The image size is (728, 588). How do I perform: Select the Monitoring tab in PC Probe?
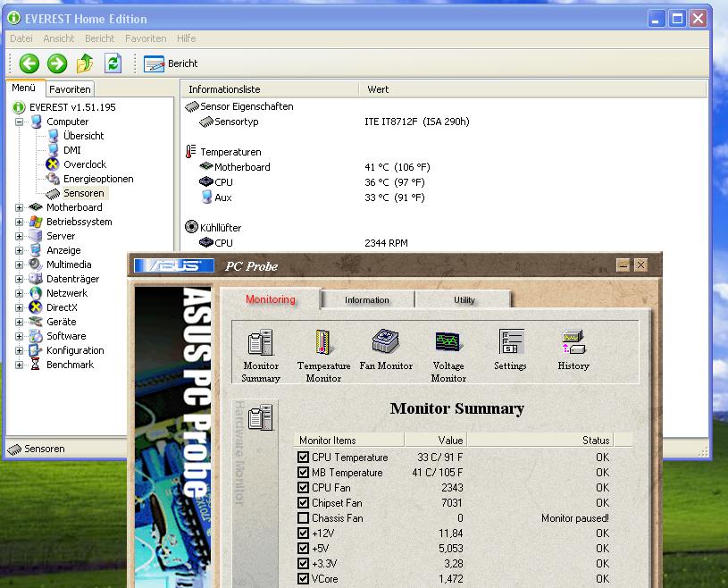[x=271, y=299]
